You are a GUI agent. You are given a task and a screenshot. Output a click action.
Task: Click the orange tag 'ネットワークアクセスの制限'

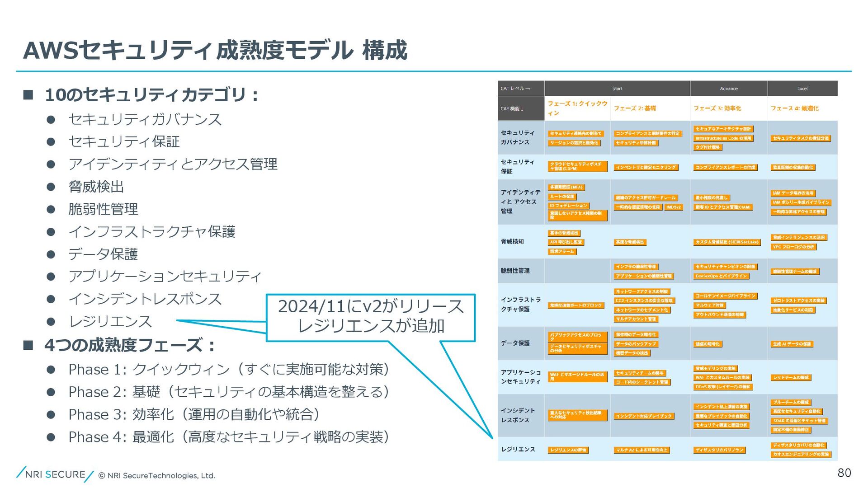pos(642,292)
